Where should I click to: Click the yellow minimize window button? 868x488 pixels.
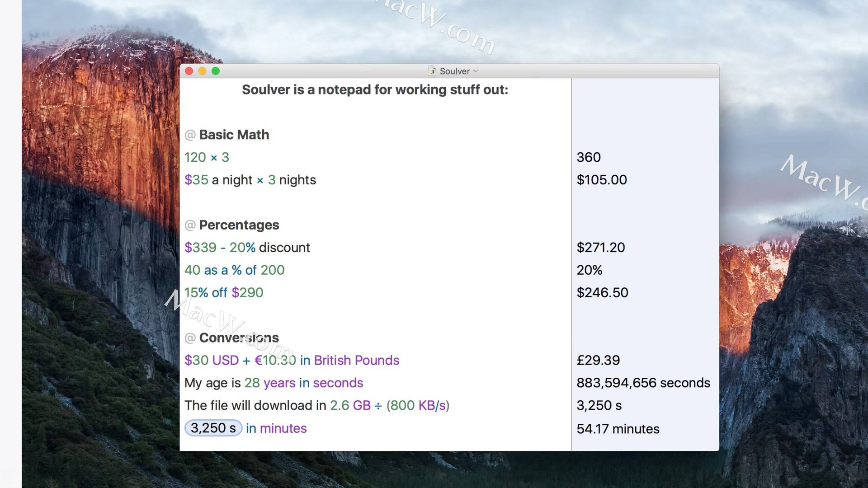pyautogui.click(x=202, y=71)
